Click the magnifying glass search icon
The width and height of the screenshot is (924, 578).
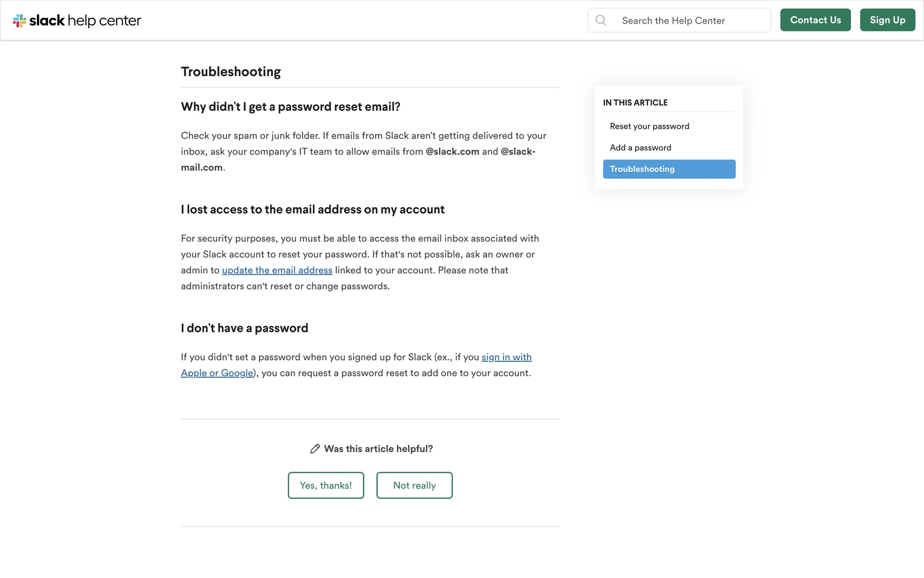(x=601, y=20)
